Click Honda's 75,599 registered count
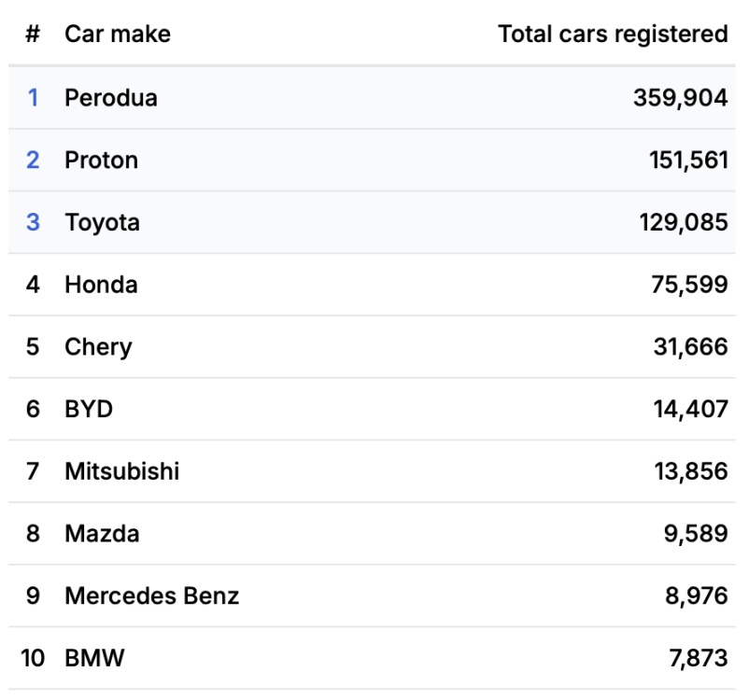This screenshot has width=749, height=700. click(689, 285)
